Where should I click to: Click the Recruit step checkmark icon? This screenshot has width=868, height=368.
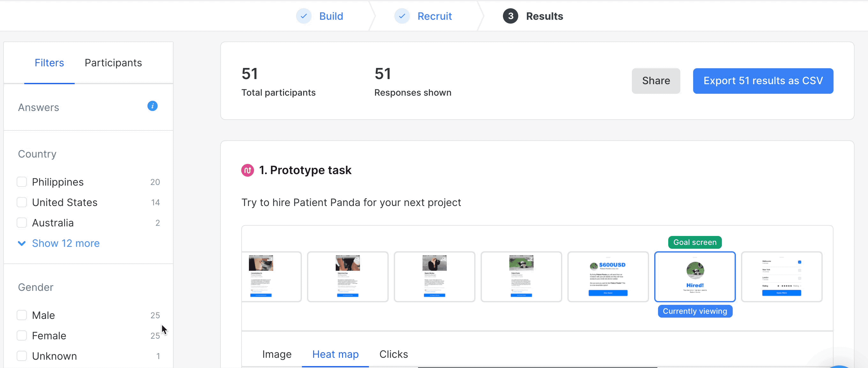(x=402, y=16)
